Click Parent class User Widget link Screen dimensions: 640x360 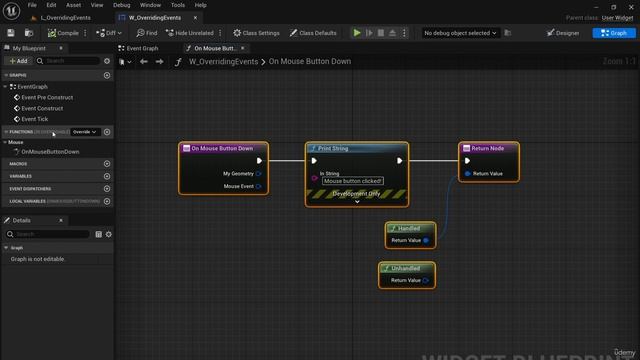click(x=617, y=18)
